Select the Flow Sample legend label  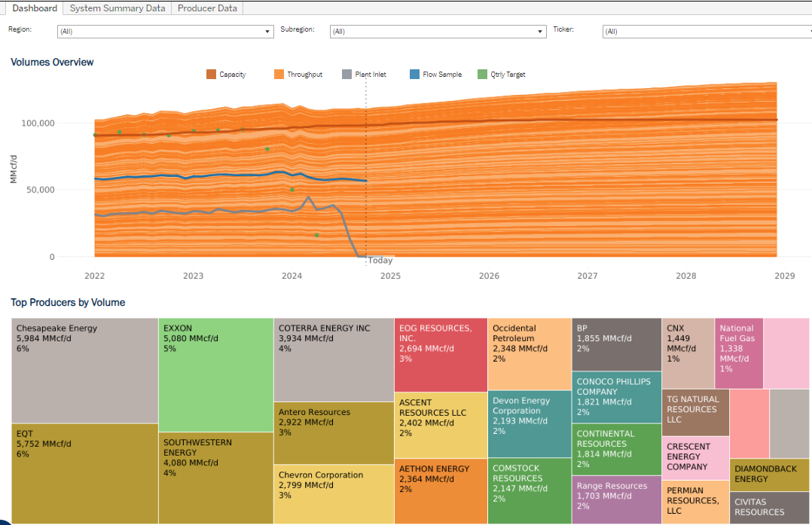point(441,75)
